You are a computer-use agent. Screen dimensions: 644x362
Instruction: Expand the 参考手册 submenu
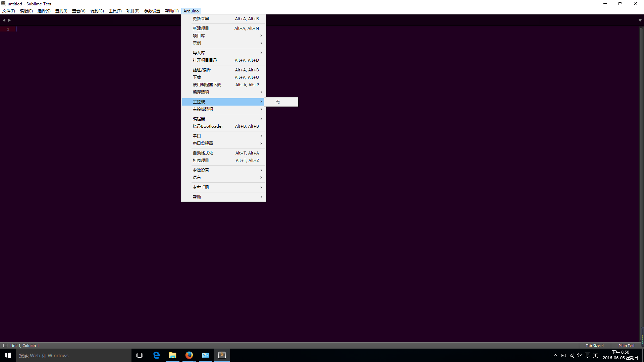point(224,187)
